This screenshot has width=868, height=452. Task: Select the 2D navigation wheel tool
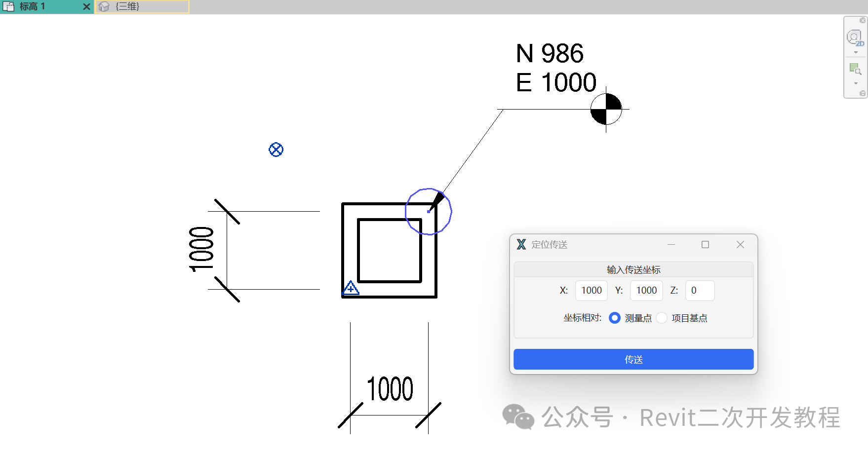pos(855,37)
